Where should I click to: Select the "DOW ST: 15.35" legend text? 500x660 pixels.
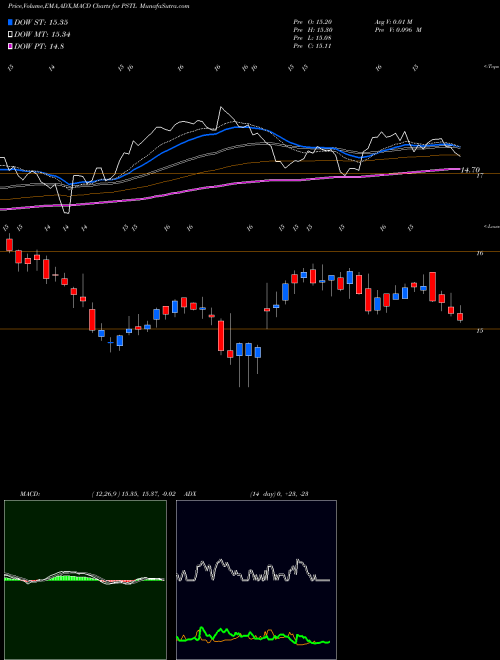(41, 23)
